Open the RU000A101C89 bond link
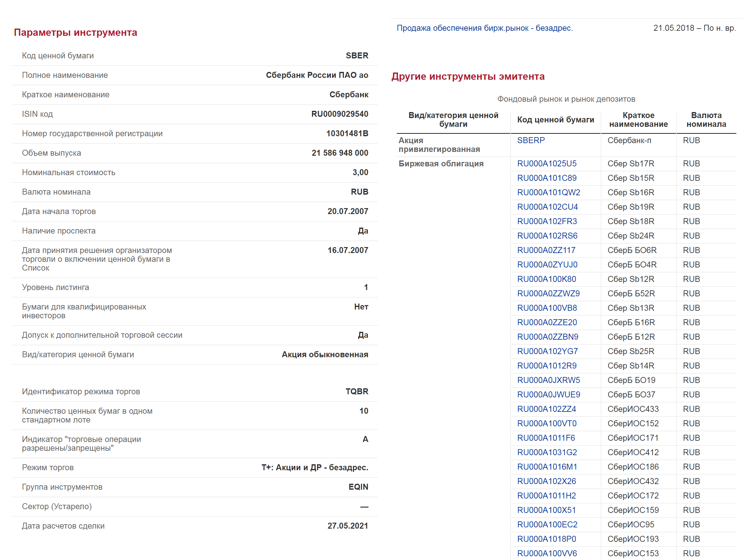This screenshot has width=747, height=560. point(546,178)
